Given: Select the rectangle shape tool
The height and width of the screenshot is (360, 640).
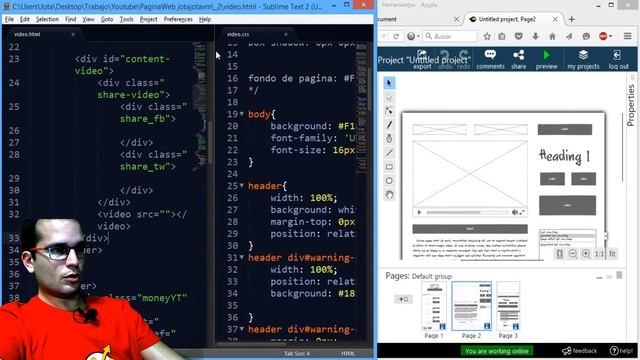Looking at the screenshot, I should (x=389, y=167).
